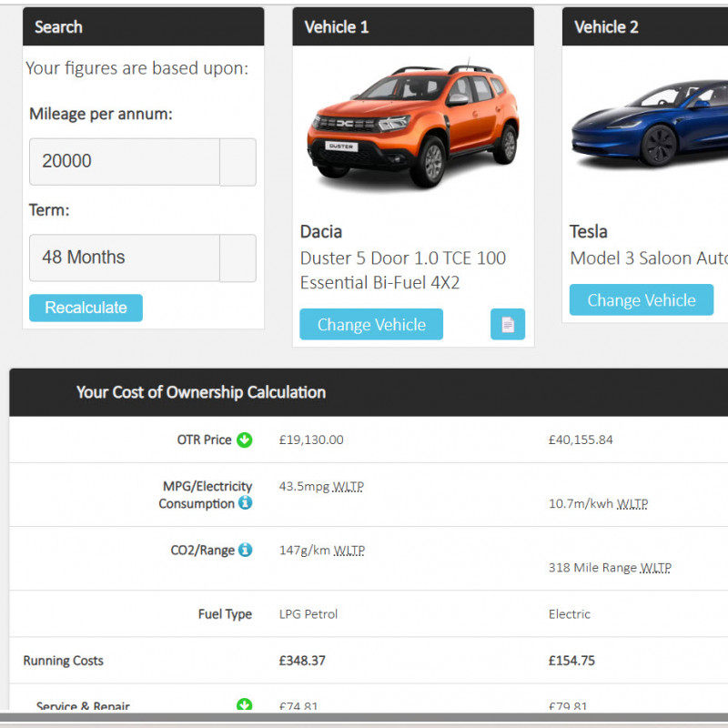Click Change Vehicle under Tesla Model 3
728x728 pixels.
tap(642, 300)
